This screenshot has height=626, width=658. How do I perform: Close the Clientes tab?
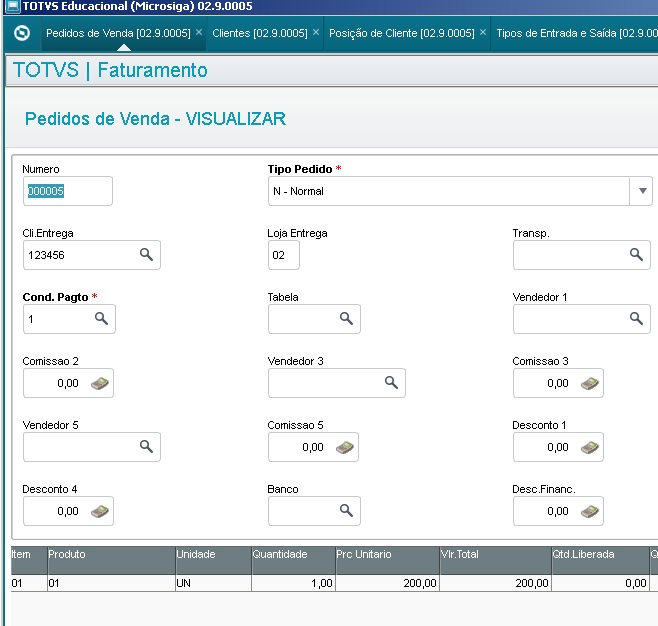coord(316,32)
